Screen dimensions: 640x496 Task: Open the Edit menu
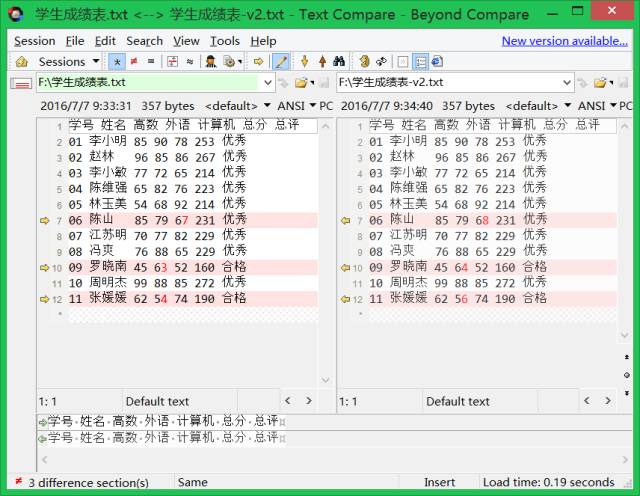pyautogui.click(x=105, y=41)
